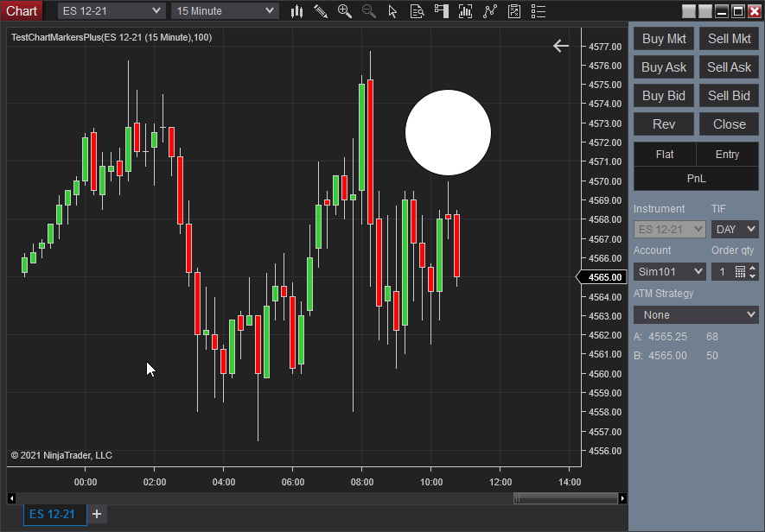Click the chart style candlestick icon
The image size is (765, 532).
(296, 11)
